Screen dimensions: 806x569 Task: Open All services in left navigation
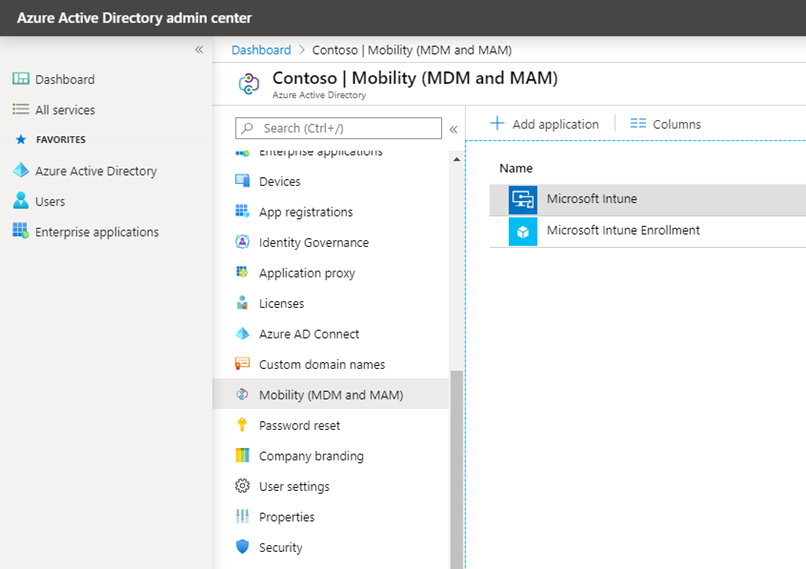[65, 109]
